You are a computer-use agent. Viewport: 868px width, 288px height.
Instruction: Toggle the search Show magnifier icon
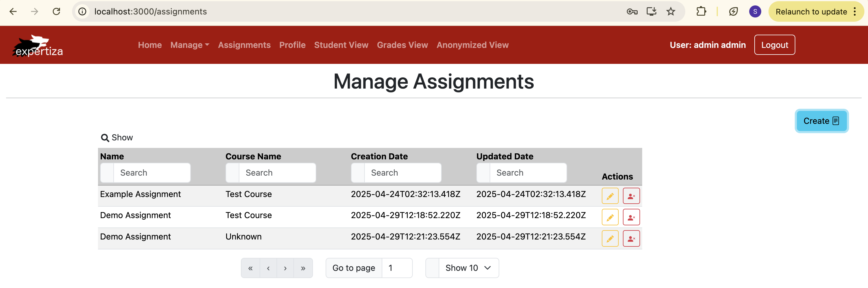[x=105, y=138]
